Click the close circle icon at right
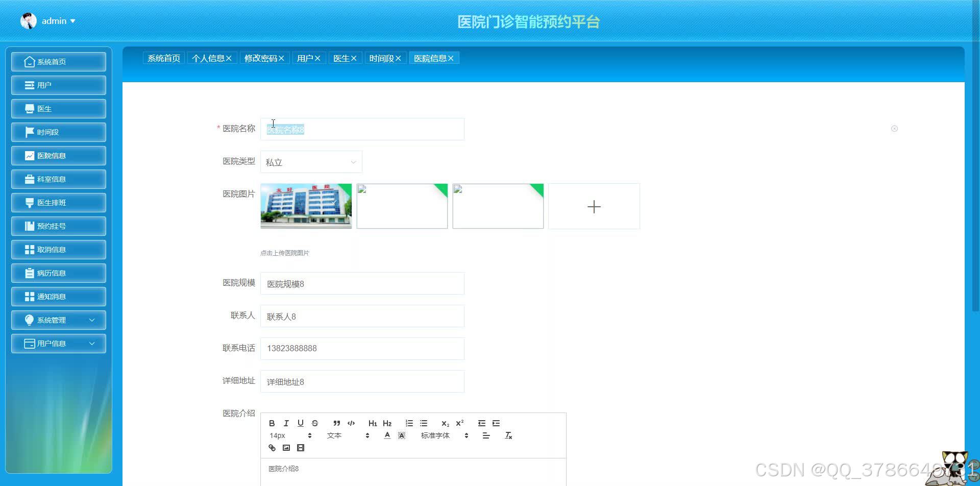 point(894,129)
